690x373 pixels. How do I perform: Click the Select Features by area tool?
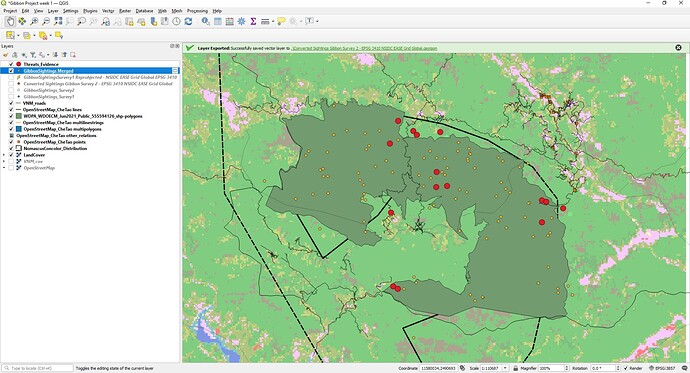tap(10, 35)
